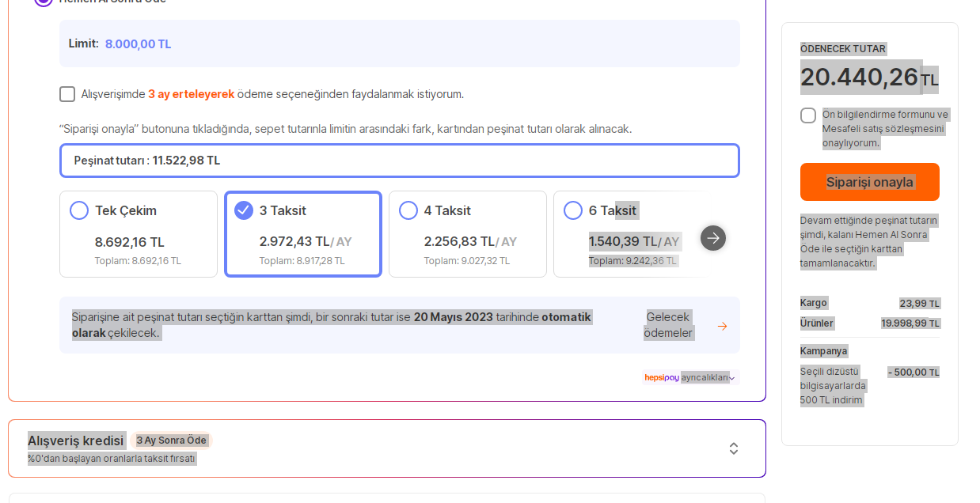Click the next arrow in installment options
Image resolution: width=980 pixels, height=503 pixels.
[713, 238]
